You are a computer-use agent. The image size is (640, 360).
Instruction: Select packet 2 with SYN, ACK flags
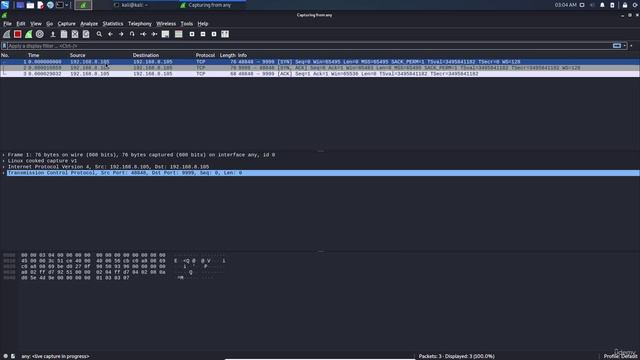(x=320, y=68)
